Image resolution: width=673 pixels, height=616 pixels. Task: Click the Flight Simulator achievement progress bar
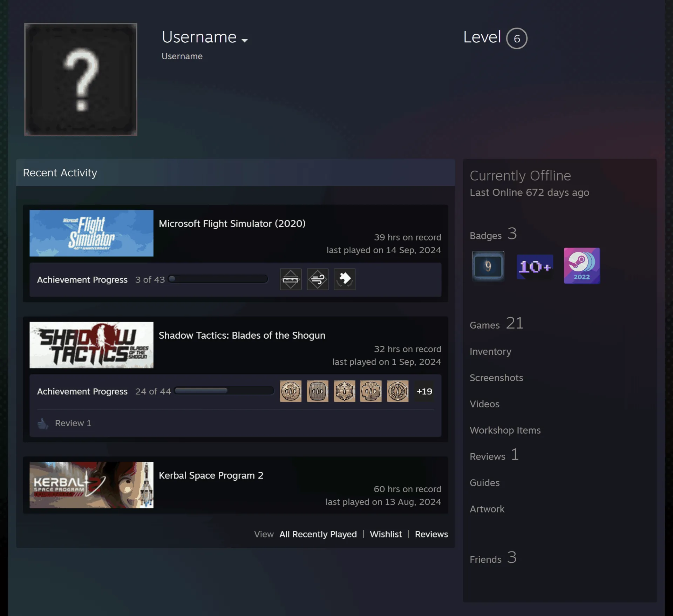(218, 279)
